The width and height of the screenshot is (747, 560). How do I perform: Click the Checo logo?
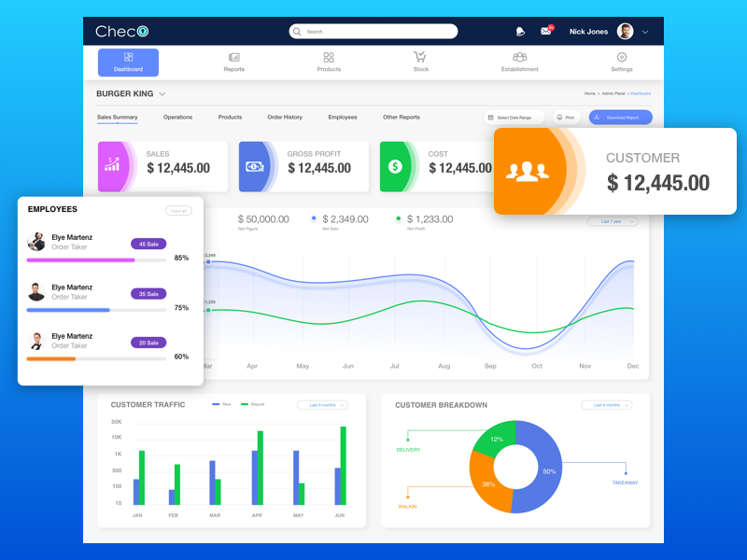click(122, 32)
